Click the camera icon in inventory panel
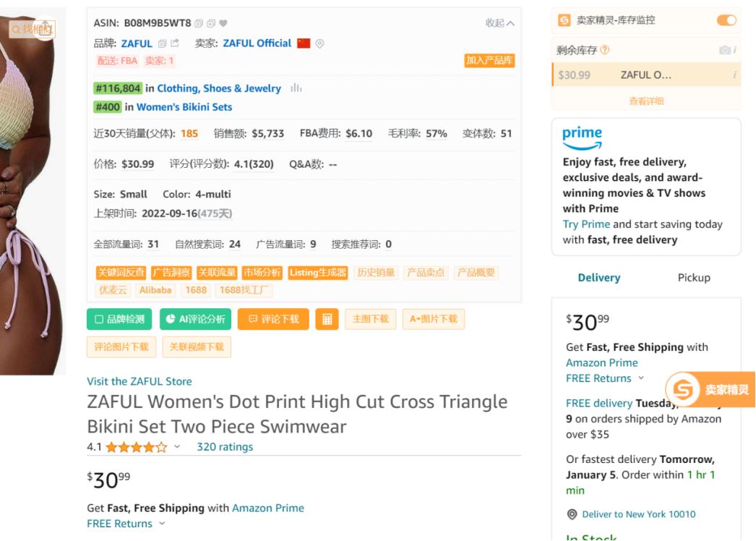The image size is (756, 541). [x=724, y=50]
